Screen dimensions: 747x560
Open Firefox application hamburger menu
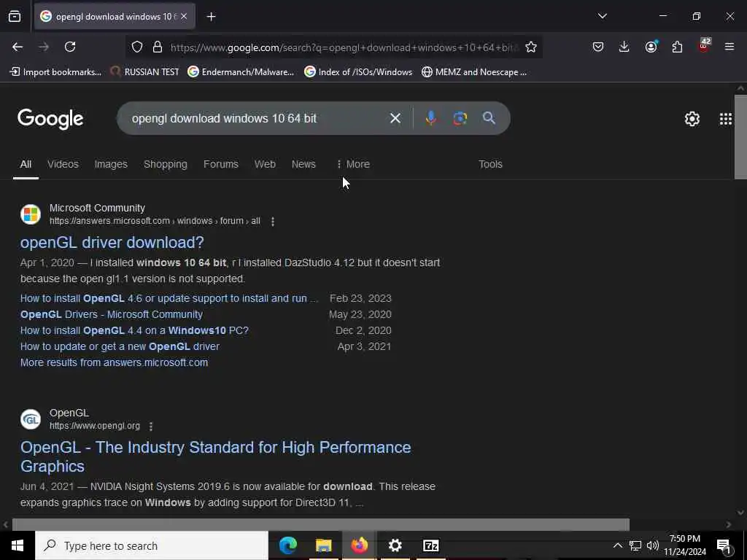pos(729,47)
